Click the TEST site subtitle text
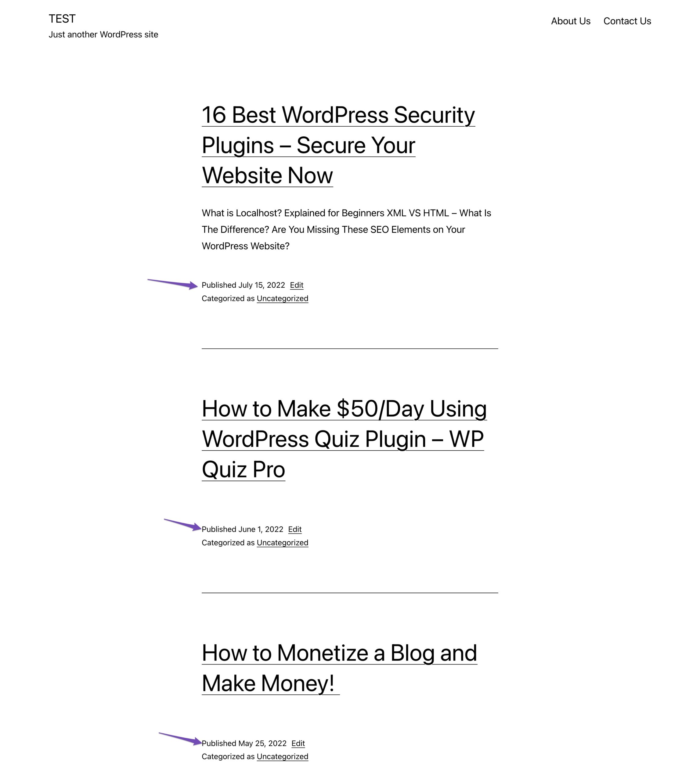The width and height of the screenshot is (700, 781). 103,34
